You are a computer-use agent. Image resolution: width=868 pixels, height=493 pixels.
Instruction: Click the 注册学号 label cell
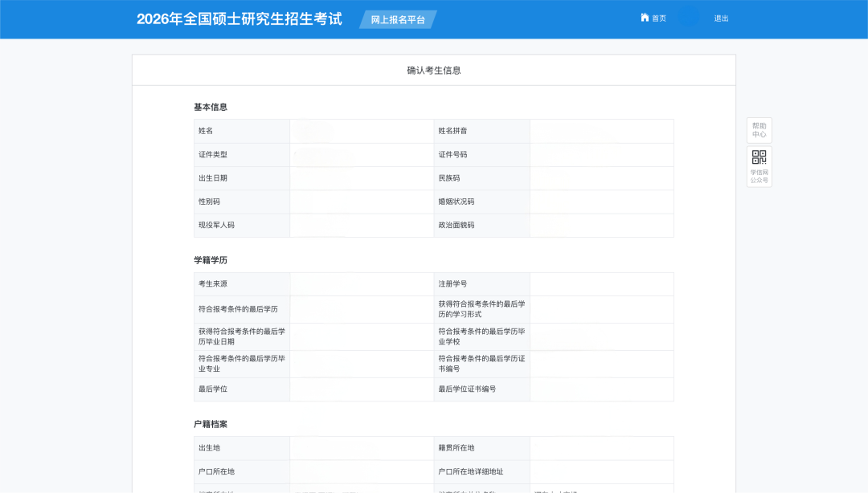click(x=452, y=284)
